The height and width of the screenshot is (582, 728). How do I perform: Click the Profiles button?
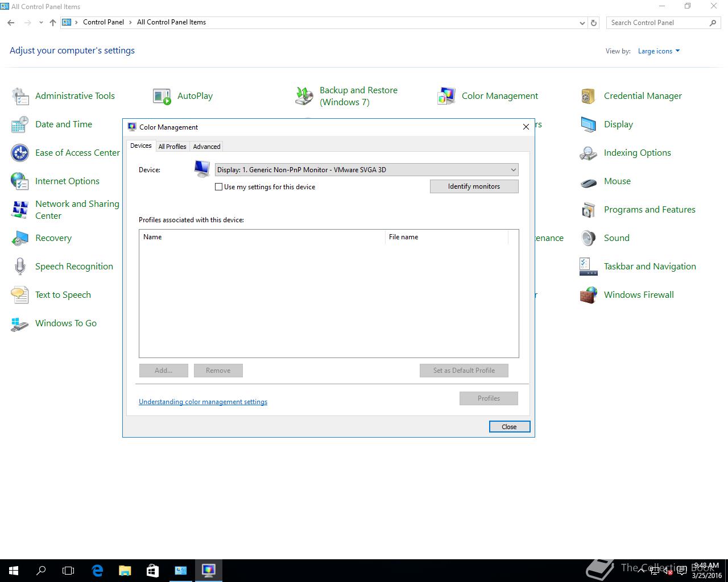point(489,398)
